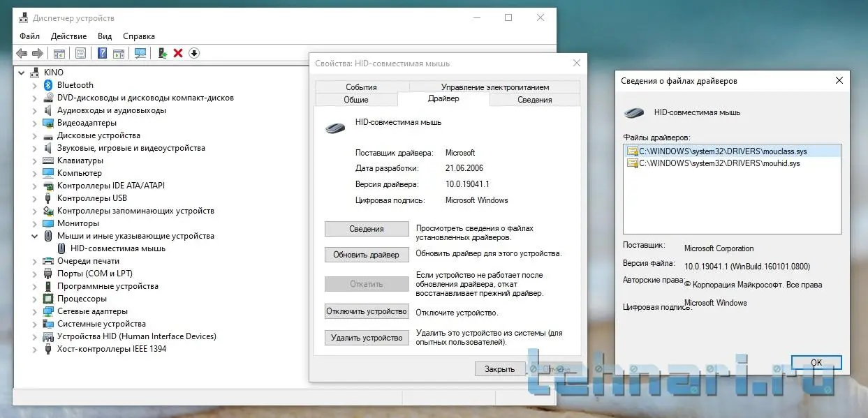868x418 pixels.
Task: Toggle the action pane show/hide toolbar icon
Action: pos(119,53)
